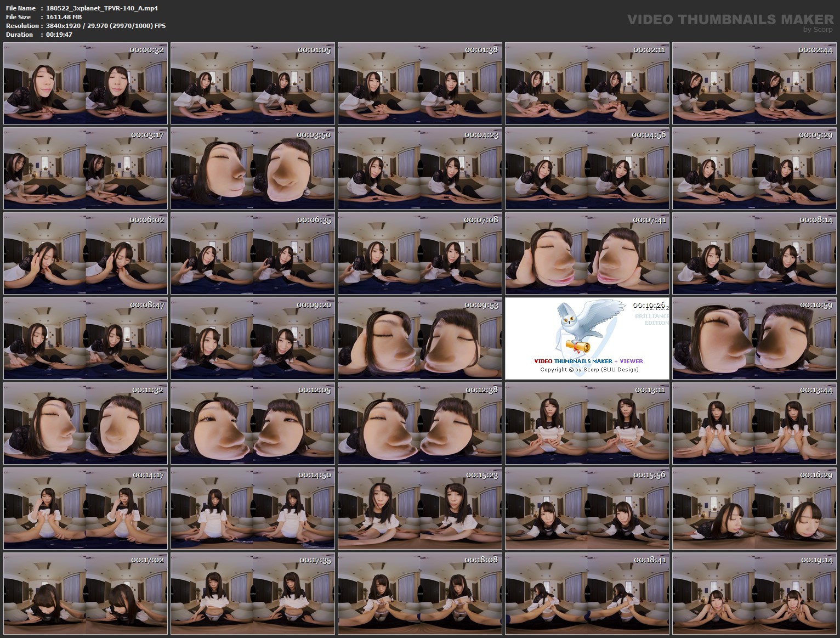The image size is (840, 638).
Task: Click the timestamp 00:05:29 overlay
Action: [815, 135]
